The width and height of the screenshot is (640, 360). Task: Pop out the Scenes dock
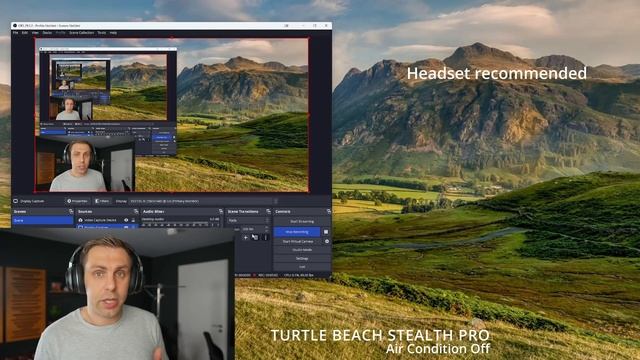coord(71,211)
